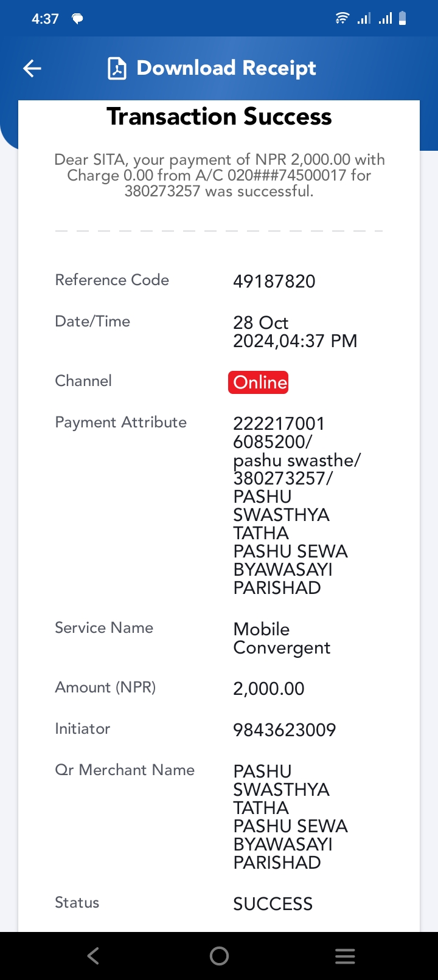Tap the Mobile Convergent service name
This screenshot has width=438, height=980.
282,638
